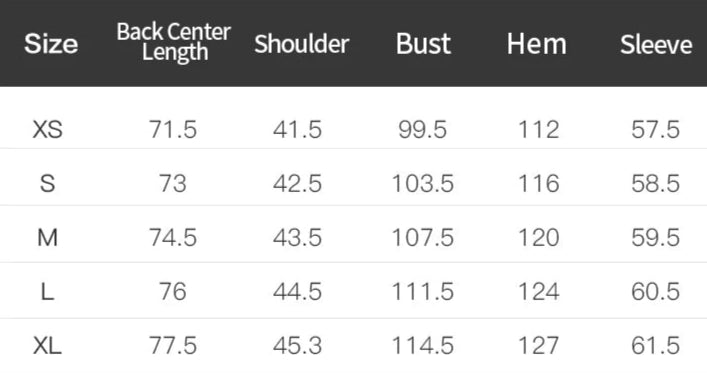Select the 71.5 back length value
Viewport: 707px width, 373px height.
click(x=173, y=129)
